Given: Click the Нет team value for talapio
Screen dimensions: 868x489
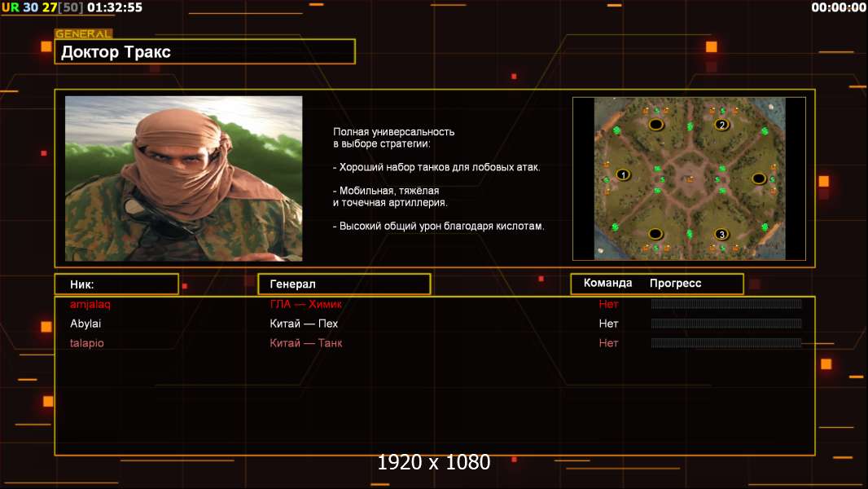Looking at the screenshot, I should [x=608, y=343].
